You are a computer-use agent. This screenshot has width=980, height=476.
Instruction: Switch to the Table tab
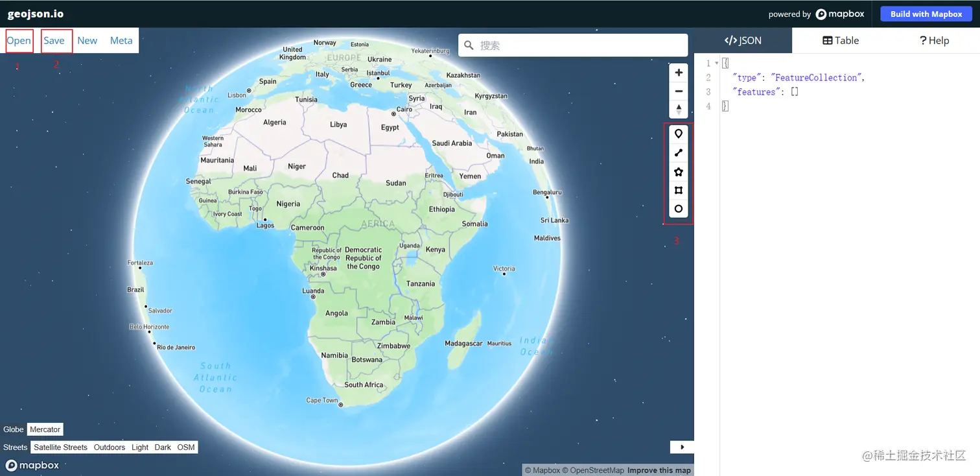coord(841,40)
